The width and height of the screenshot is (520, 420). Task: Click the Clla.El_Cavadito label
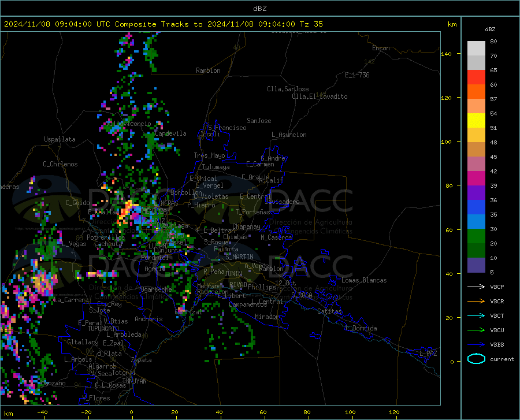tap(320, 96)
